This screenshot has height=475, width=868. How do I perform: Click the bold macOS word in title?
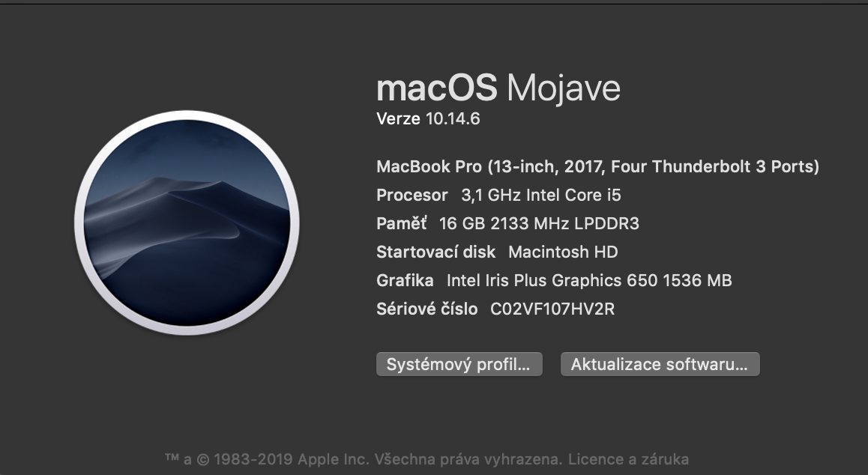click(x=436, y=88)
